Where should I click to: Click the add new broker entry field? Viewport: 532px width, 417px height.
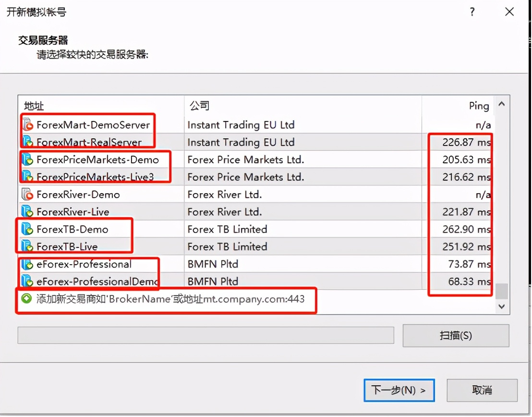click(x=170, y=299)
